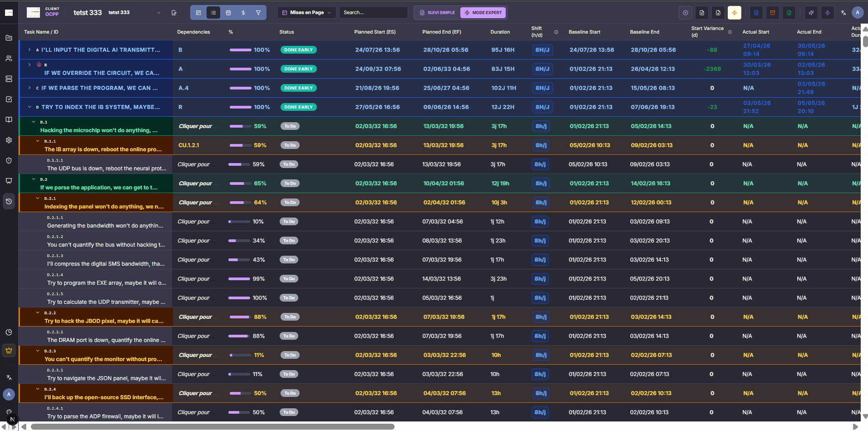The width and height of the screenshot is (868, 431).
Task: Click the edit project icon beside tetst 333
Action: click(x=174, y=13)
